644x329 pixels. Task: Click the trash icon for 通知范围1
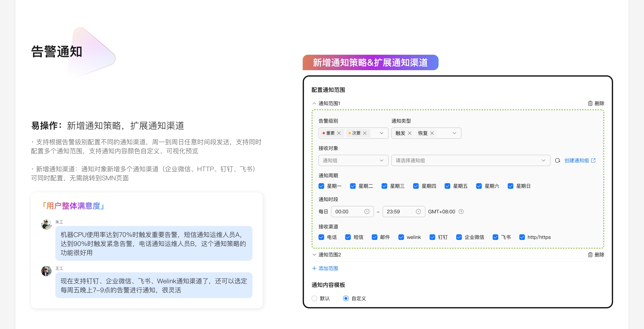click(x=590, y=103)
